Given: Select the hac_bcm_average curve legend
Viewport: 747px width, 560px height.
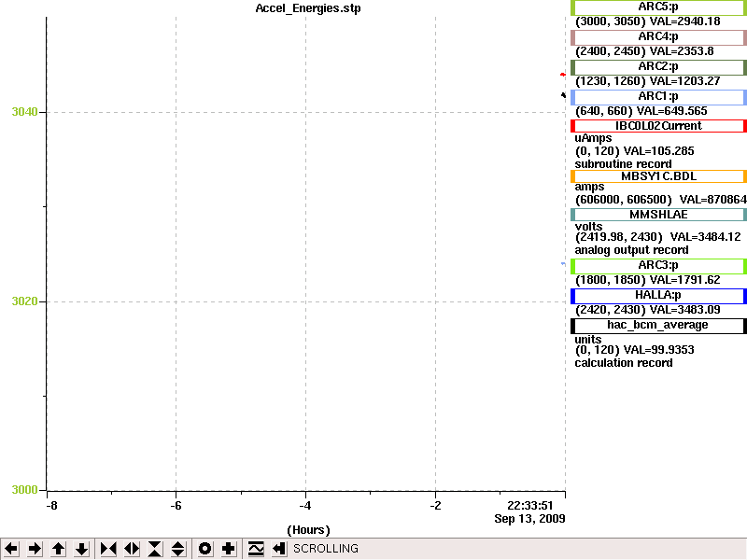Looking at the screenshot, I should pyautogui.click(x=658, y=326).
